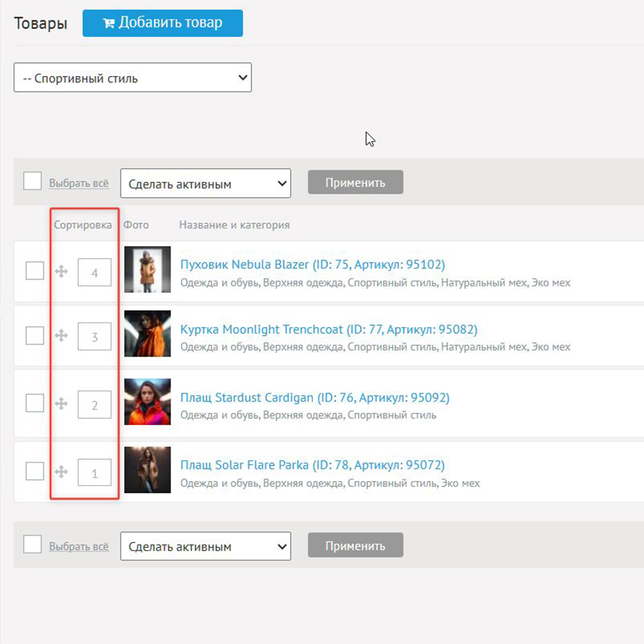Click drag handle icon for Пуховик Nebula Blazer
Image resolution: width=644 pixels, height=644 pixels.
[61, 272]
